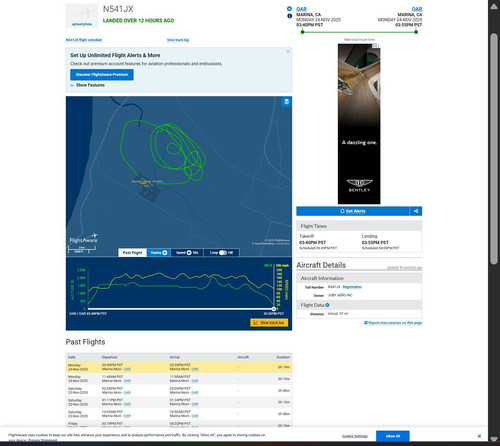Screen dimensions: 500x446
Task: Select the Past Flight tab
Action: [x=132, y=253]
